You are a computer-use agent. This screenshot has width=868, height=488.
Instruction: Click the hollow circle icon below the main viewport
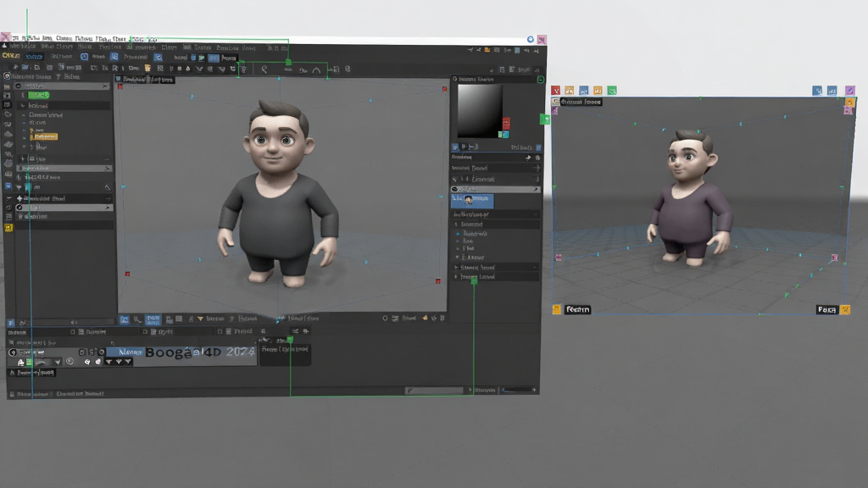point(386,319)
